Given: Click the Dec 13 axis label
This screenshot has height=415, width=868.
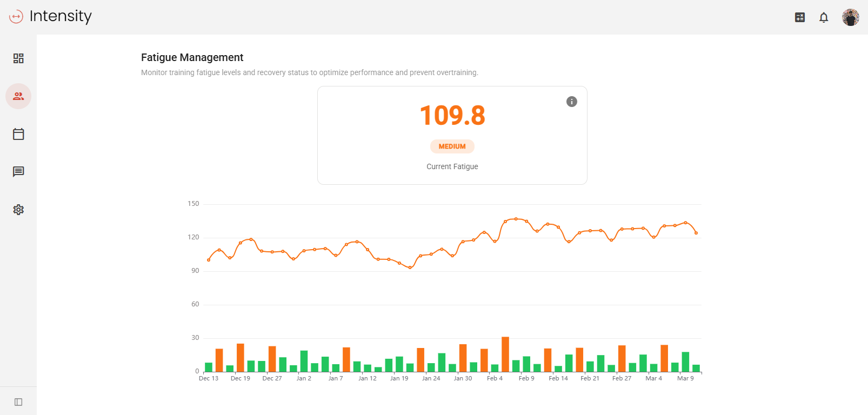Looking at the screenshot, I should [x=209, y=378].
